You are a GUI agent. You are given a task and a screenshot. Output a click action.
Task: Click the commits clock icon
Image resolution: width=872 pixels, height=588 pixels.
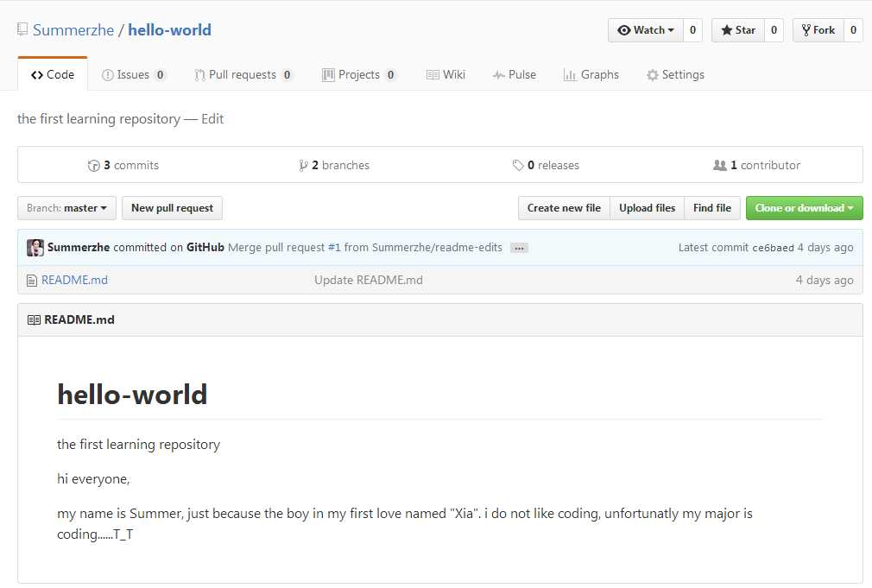(x=93, y=166)
